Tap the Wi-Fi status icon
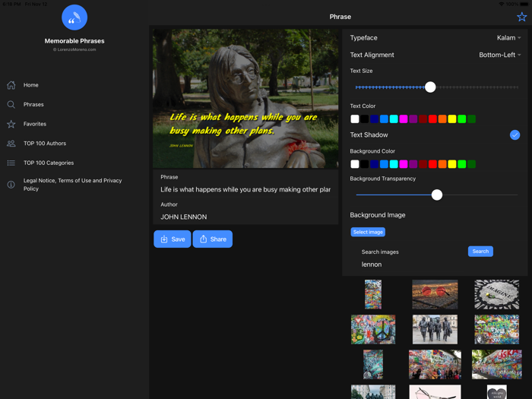 [x=501, y=4]
